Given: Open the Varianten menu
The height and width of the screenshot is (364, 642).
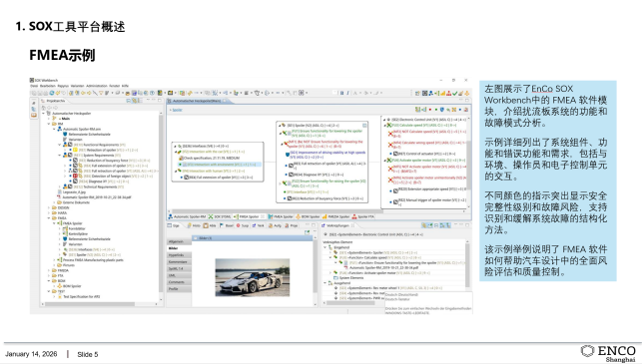Looking at the screenshot, I should tap(77, 86).
